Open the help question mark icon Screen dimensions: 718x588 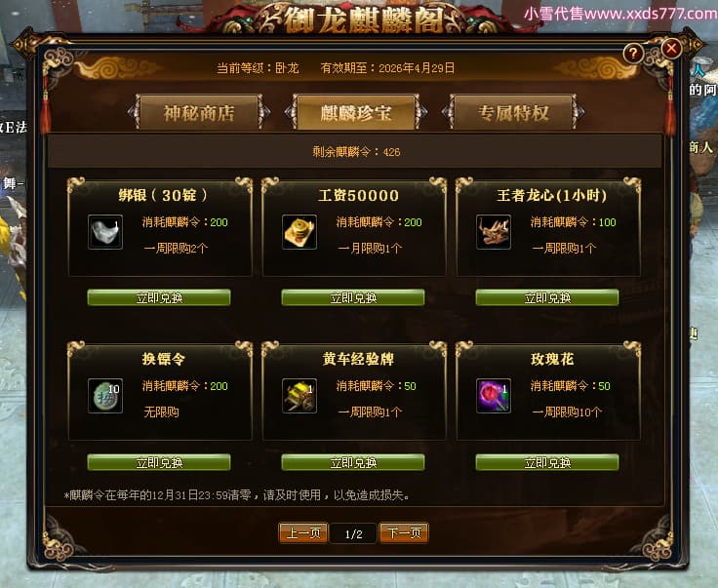[x=633, y=54]
